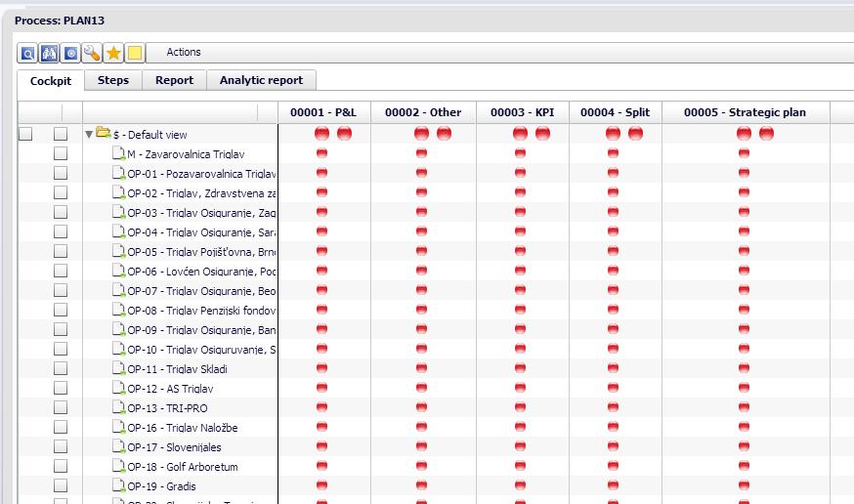The height and width of the screenshot is (504, 854).
Task: Select OP-12 - AS Triglav row
Action: (x=170, y=389)
